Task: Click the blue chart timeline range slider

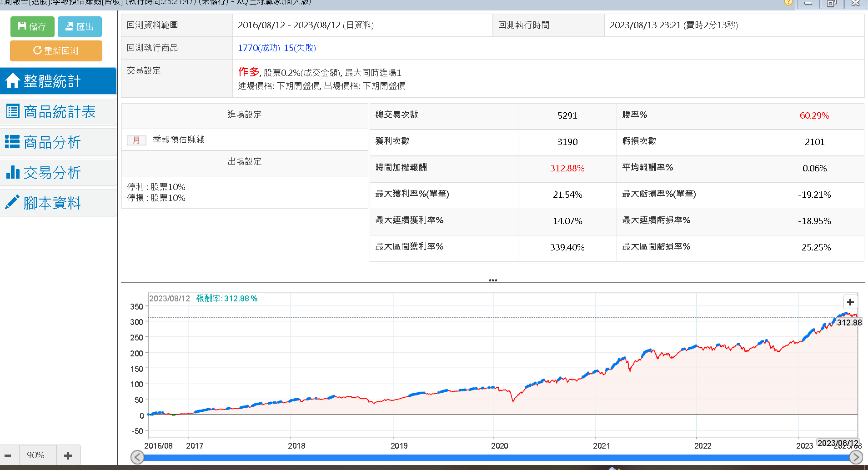Action: coord(496,457)
